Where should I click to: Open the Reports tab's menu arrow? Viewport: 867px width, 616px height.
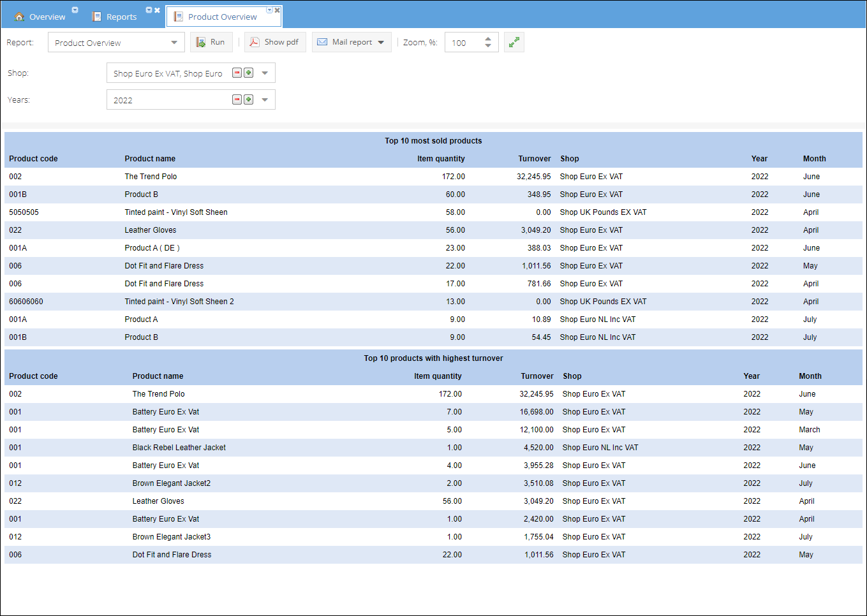click(x=149, y=10)
